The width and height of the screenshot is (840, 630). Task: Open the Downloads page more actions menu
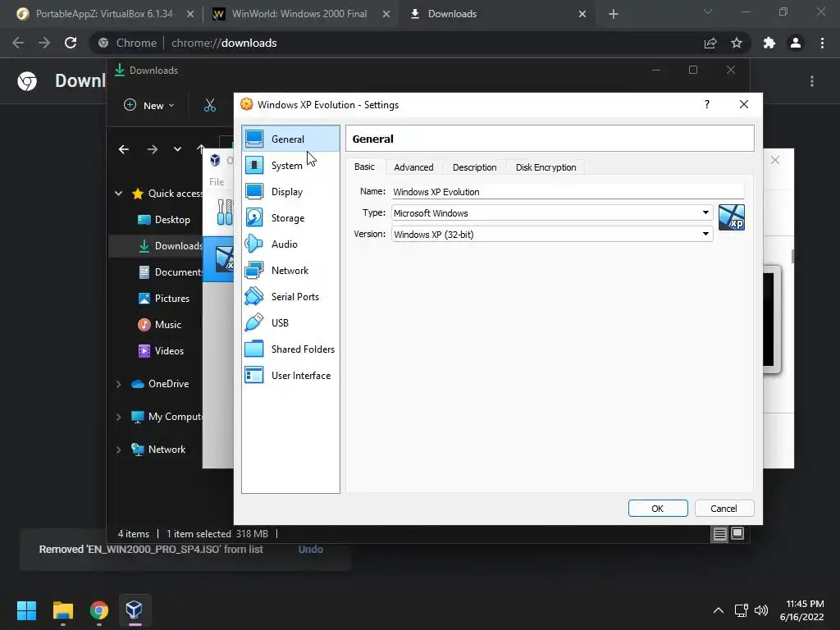[x=812, y=81]
